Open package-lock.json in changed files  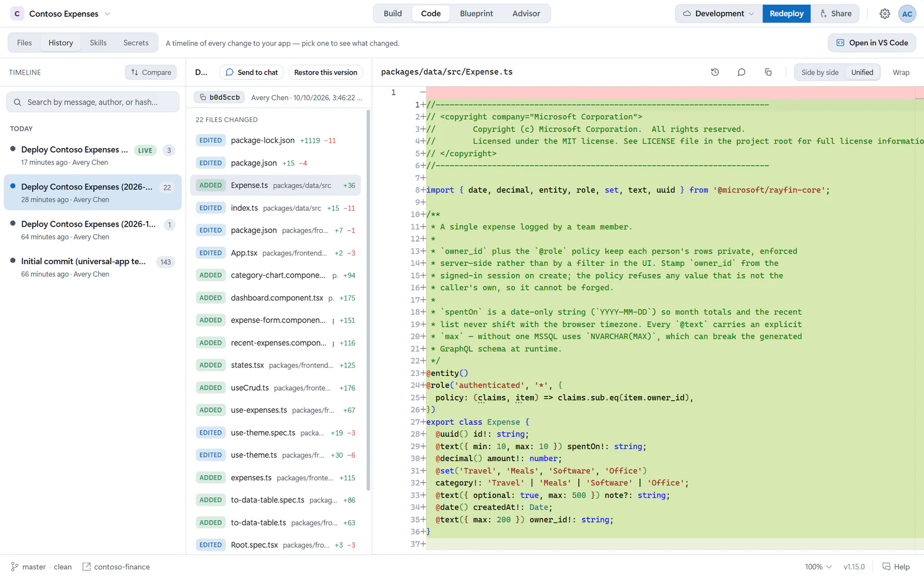(x=275, y=140)
